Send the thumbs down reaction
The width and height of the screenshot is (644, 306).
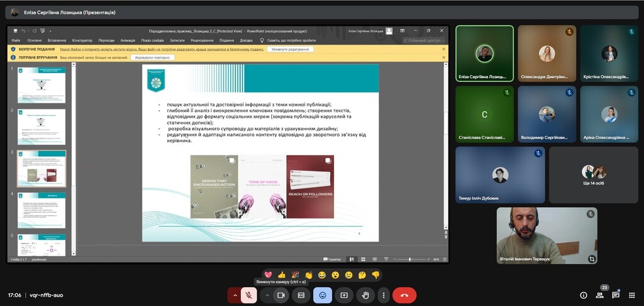point(375,275)
